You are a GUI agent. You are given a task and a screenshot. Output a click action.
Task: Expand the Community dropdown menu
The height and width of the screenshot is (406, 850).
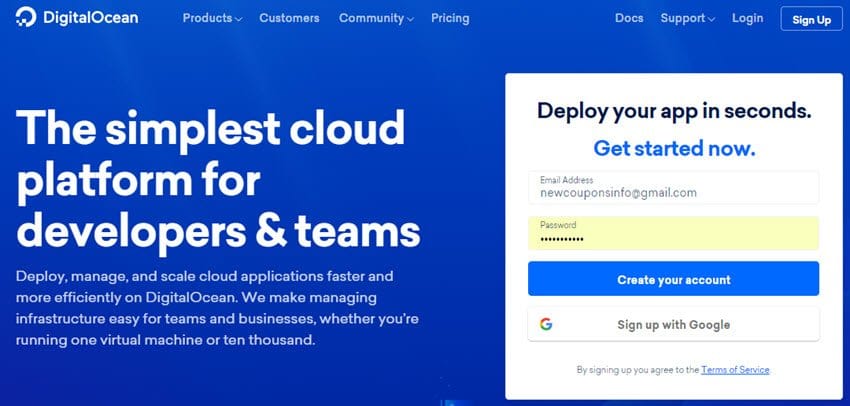tap(376, 18)
